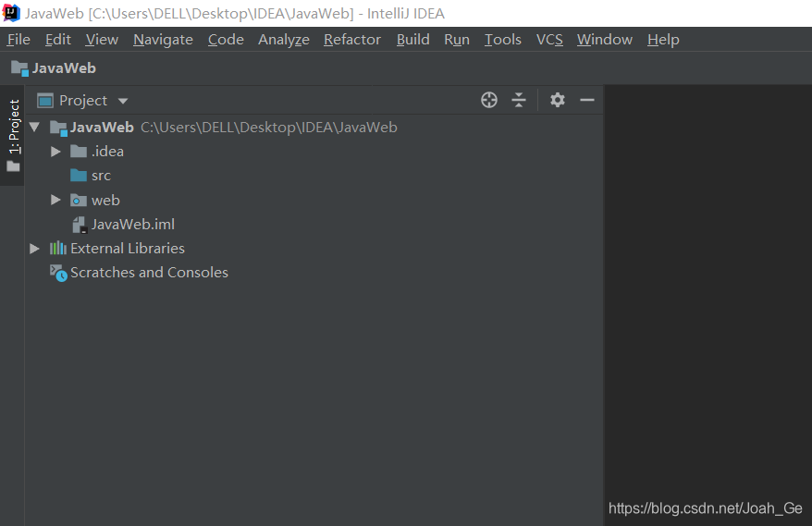Open the Tools menu
Screen dimensions: 812x526
coord(503,40)
